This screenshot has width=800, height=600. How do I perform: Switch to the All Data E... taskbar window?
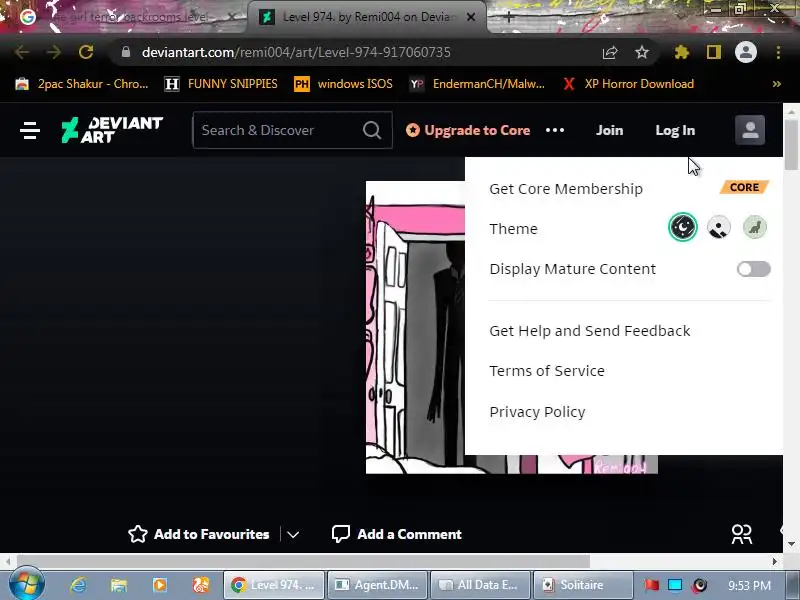click(480, 585)
